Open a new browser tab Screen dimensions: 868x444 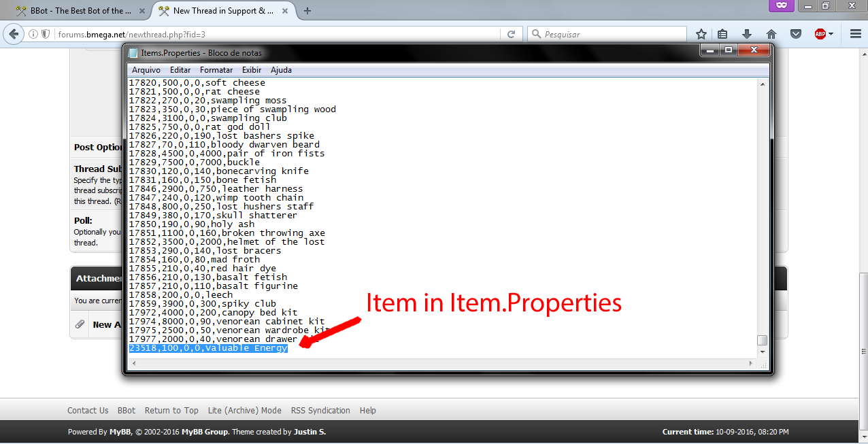click(x=307, y=11)
